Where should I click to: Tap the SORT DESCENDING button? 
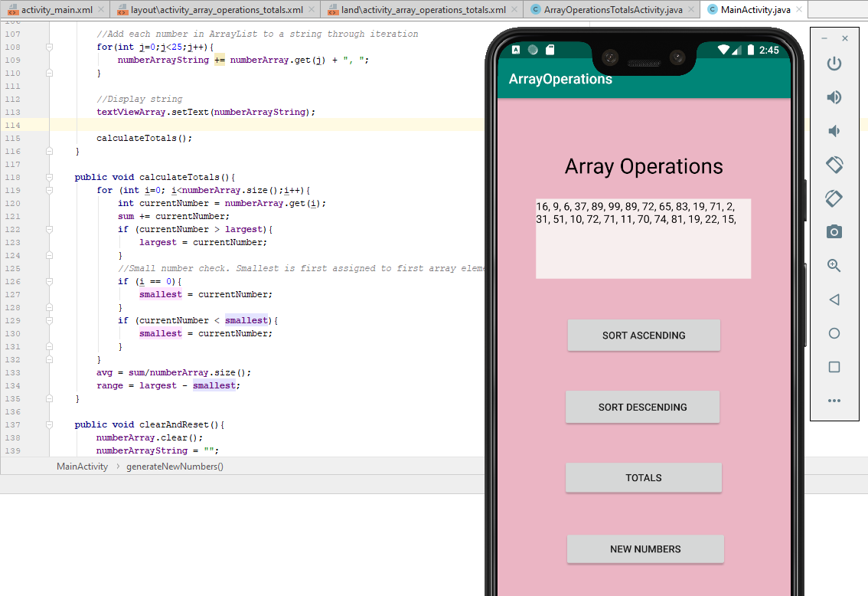[642, 407]
